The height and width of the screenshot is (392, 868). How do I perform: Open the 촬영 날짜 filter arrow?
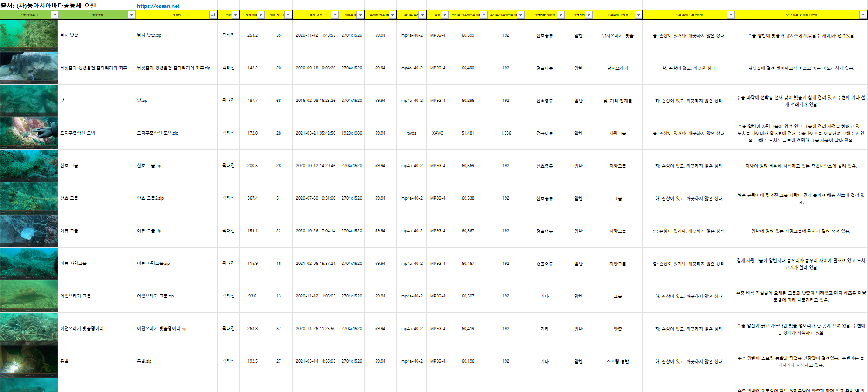pos(334,15)
